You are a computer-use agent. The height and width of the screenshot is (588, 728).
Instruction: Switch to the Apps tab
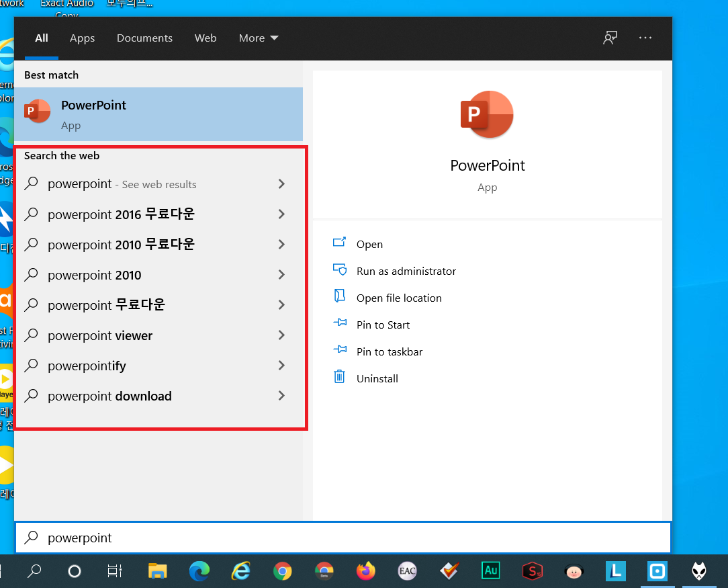(82, 38)
